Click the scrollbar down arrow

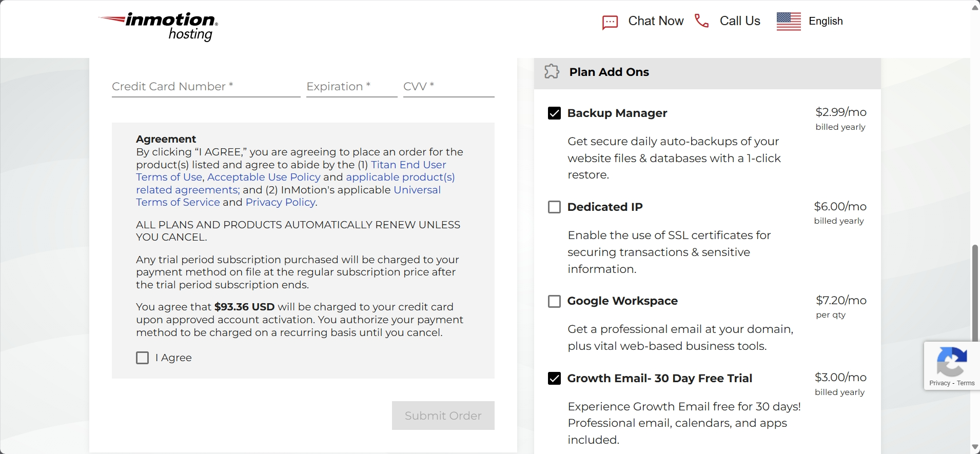pyautogui.click(x=975, y=447)
